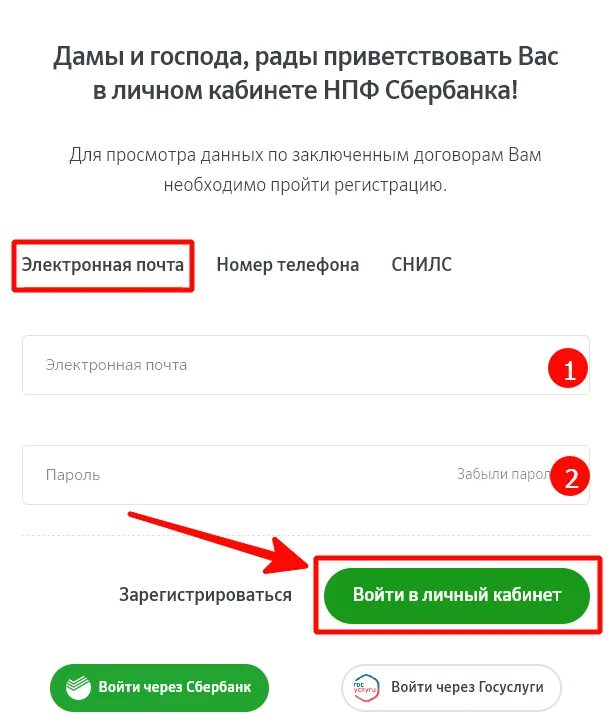
Task: Switch to the Номер телефона tab
Action: (x=288, y=265)
